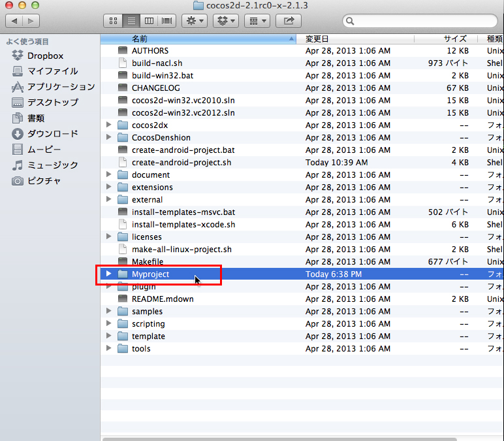Open the arrange-by dropdown

click(x=257, y=21)
